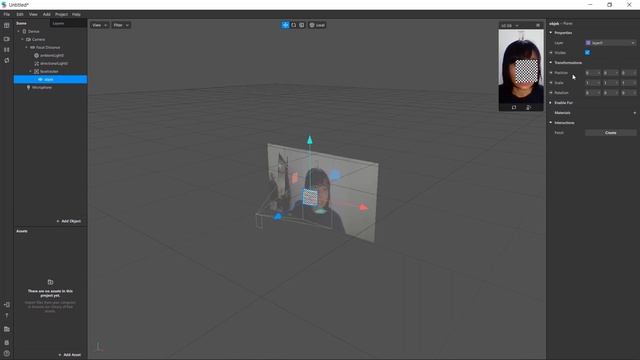This screenshot has height=360, width=640.
Task: Click the simulator stop/square icon below preview
Action: (514, 107)
